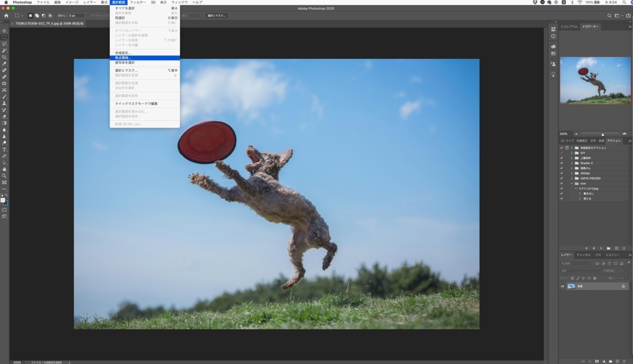Click the 選択とマスク... button in options bar
Image resolution: width=633 pixels, height=364 pixels.
click(x=216, y=16)
